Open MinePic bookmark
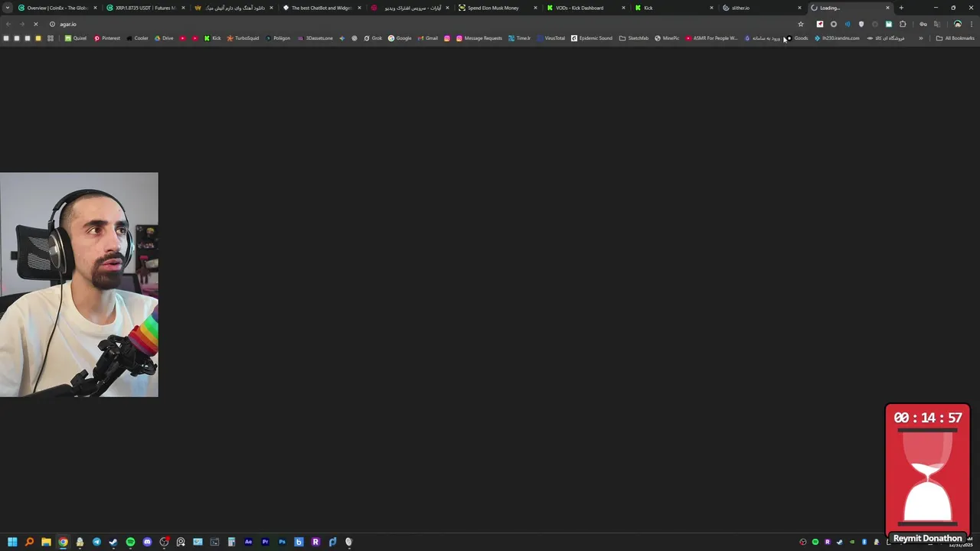This screenshot has width=980, height=551. click(x=667, y=38)
